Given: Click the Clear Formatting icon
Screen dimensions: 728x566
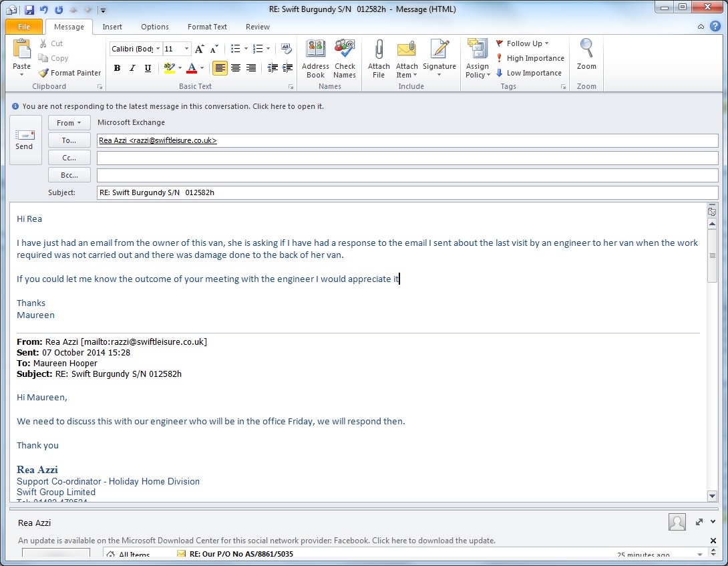Looking at the screenshot, I should (287, 49).
